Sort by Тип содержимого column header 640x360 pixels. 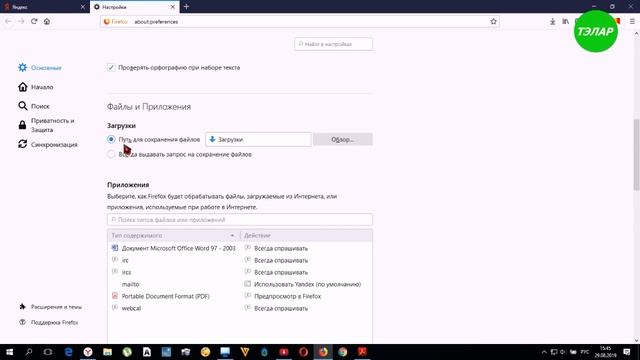click(173, 236)
